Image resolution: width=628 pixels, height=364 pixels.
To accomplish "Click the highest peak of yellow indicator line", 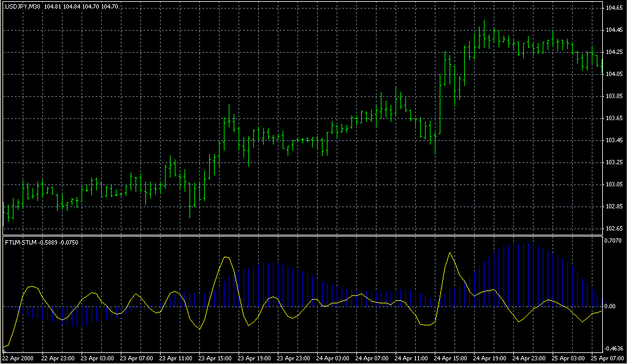I will tap(450, 252).
